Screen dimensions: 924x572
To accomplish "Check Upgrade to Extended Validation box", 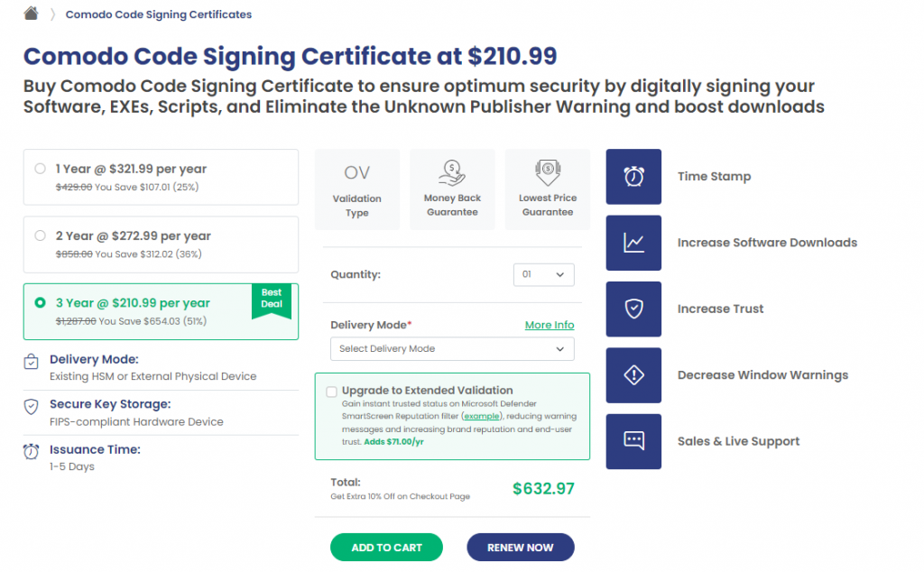I will (332, 392).
